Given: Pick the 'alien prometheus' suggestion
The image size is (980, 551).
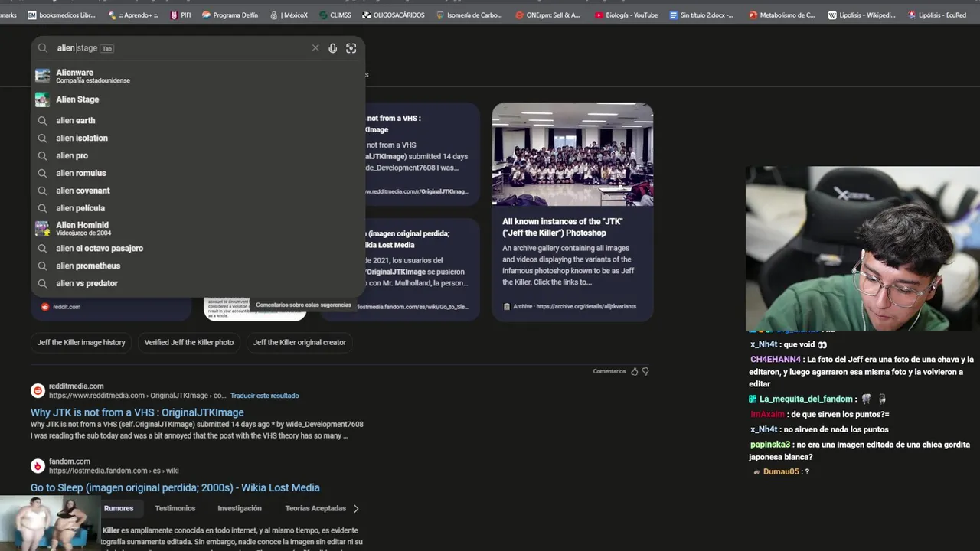Looking at the screenshot, I should click(x=198, y=266).
